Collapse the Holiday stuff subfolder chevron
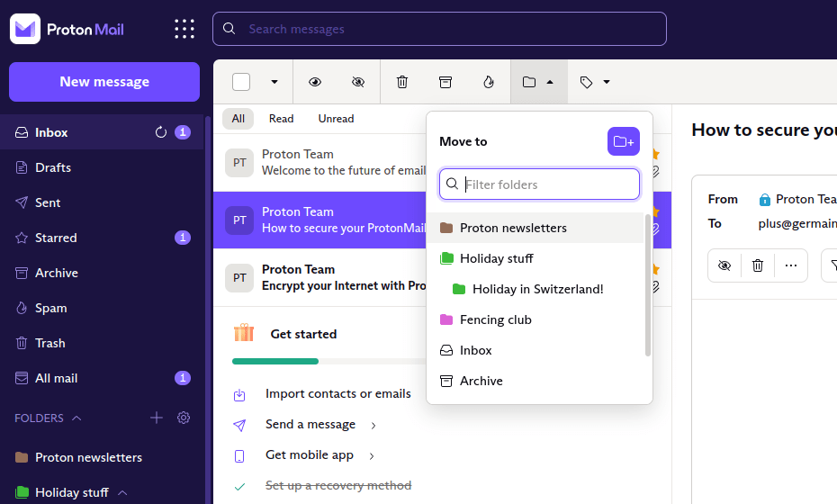The width and height of the screenshot is (837, 504). (122, 492)
